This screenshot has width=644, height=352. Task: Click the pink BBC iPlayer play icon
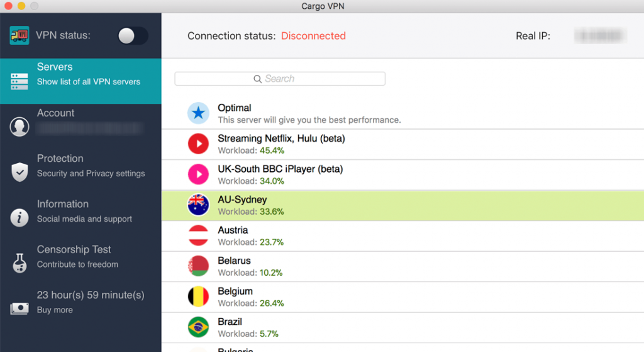(x=198, y=174)
